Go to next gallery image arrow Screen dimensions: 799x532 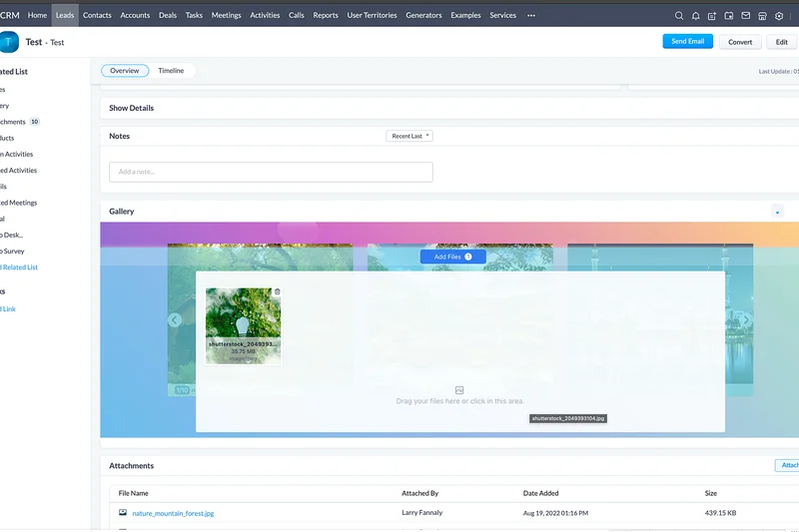[746, 319]
